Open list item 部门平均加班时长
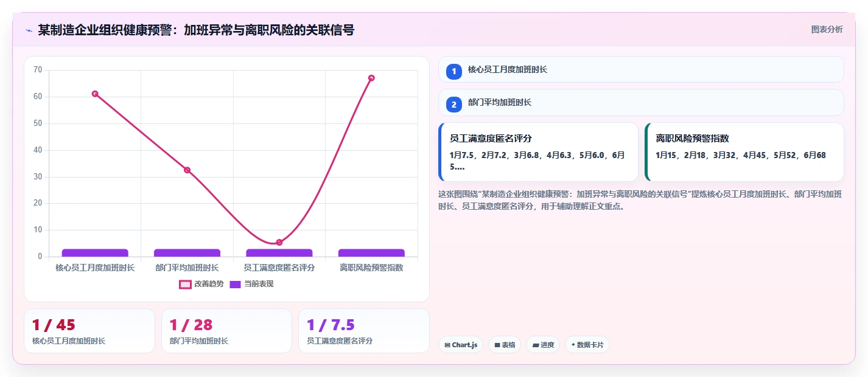868x377 pixels. pyautogui.click(x=641, y=103)
